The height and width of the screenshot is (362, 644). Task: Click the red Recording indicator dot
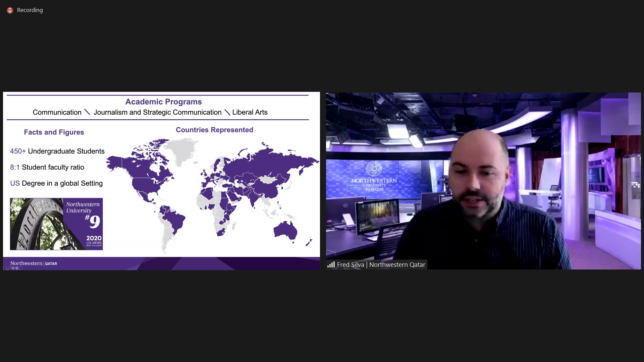(x=10, y=10)
